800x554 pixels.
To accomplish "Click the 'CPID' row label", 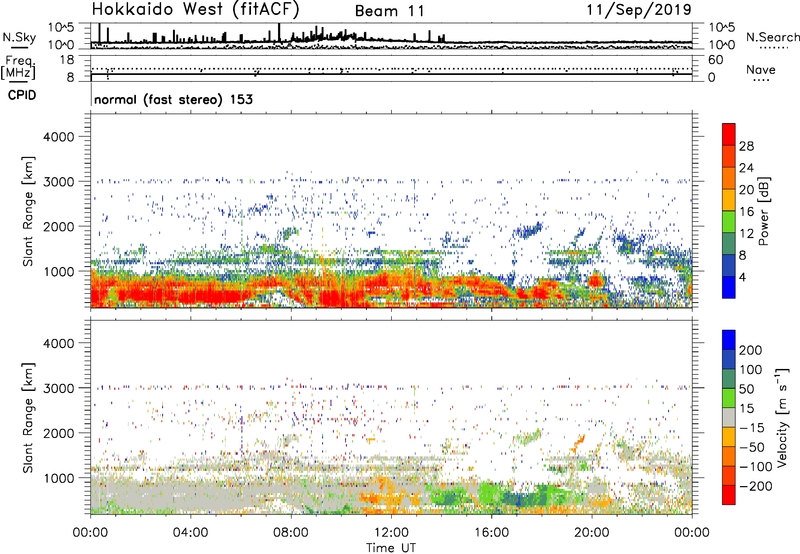I will tap(22, 95).
